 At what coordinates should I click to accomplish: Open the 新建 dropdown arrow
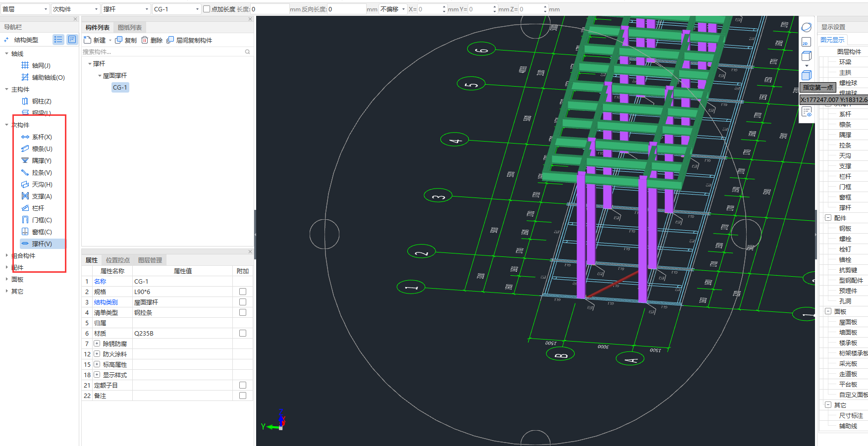click(x=110, y=41)
